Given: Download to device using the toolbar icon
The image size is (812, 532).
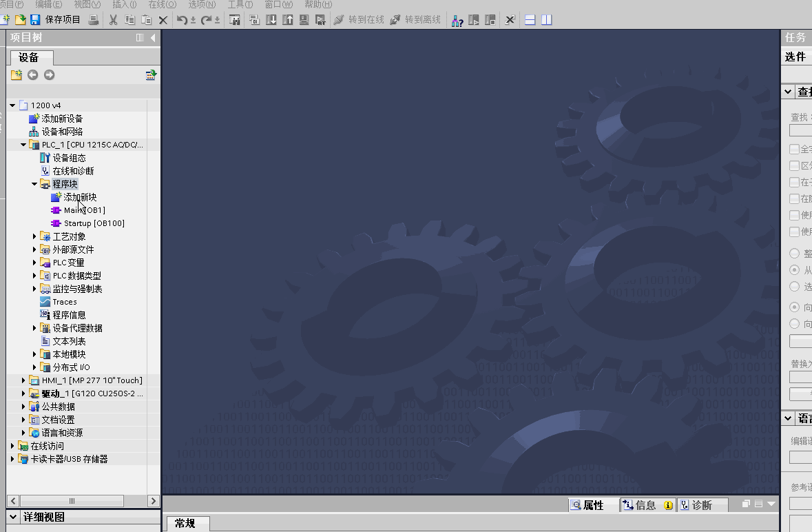Looking at the screenshot, I should pyautogui.click(x=271, y=20).
